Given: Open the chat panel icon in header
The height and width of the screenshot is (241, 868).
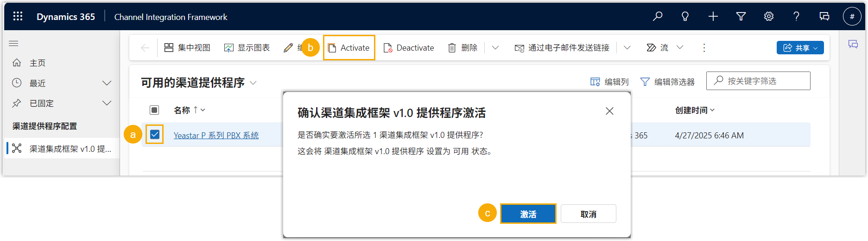Looking at the screenshot, I should tap(824, 17).
